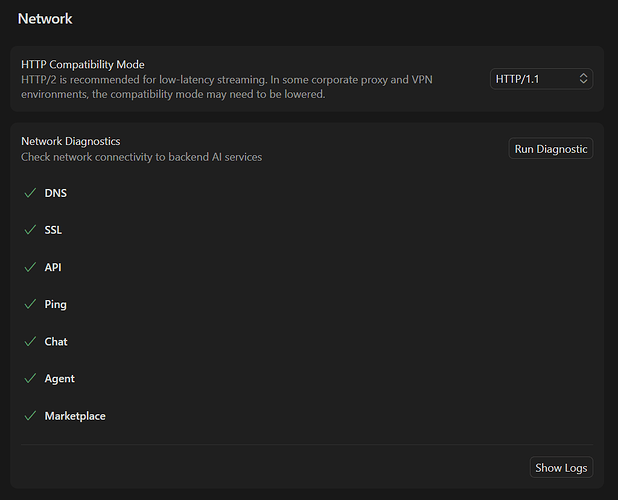
Task: Run the network diagnostic
Action: [x=551, y=149]
